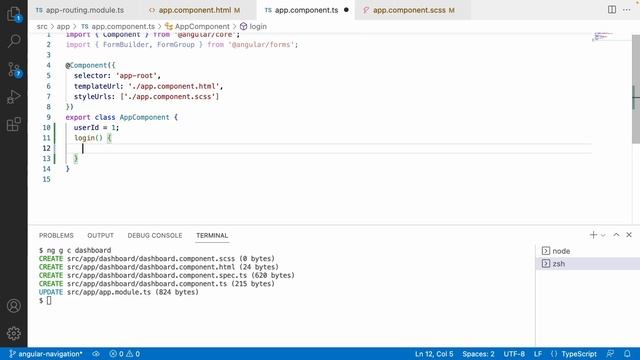640x360 pixels.
Task: Open errors and warnings count in status bar
Action: point(124,354)
